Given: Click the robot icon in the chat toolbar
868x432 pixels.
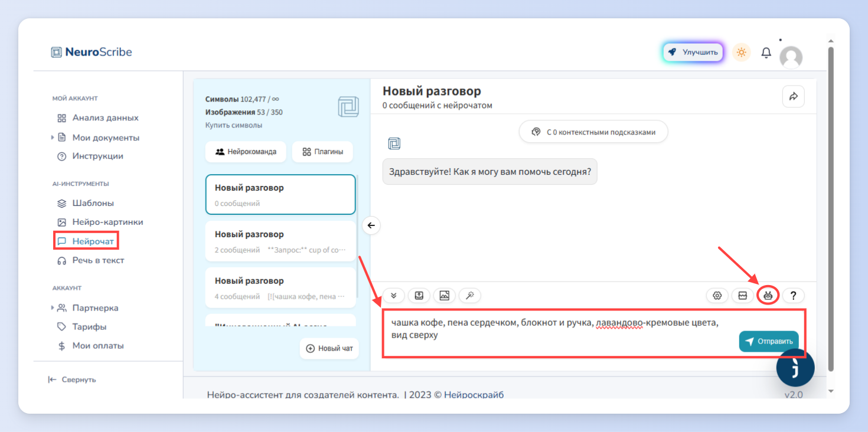Looking at the screenshot, I should tap(768, 296).
